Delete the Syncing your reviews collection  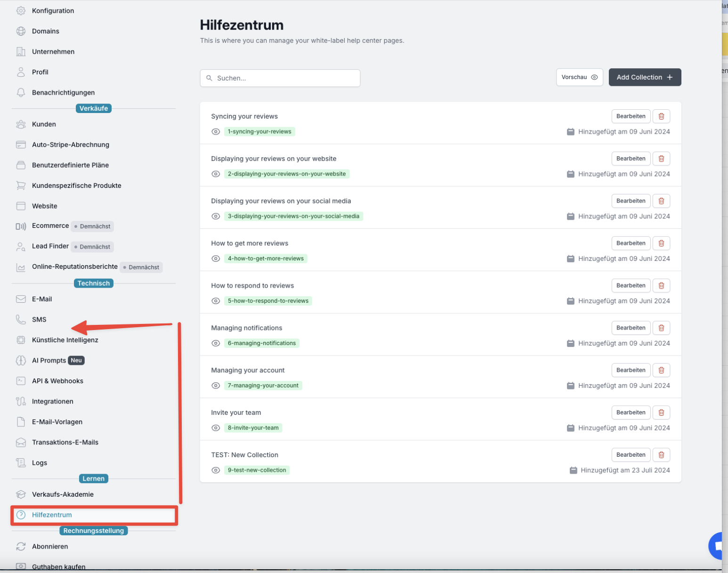click(x=661, y=116)
